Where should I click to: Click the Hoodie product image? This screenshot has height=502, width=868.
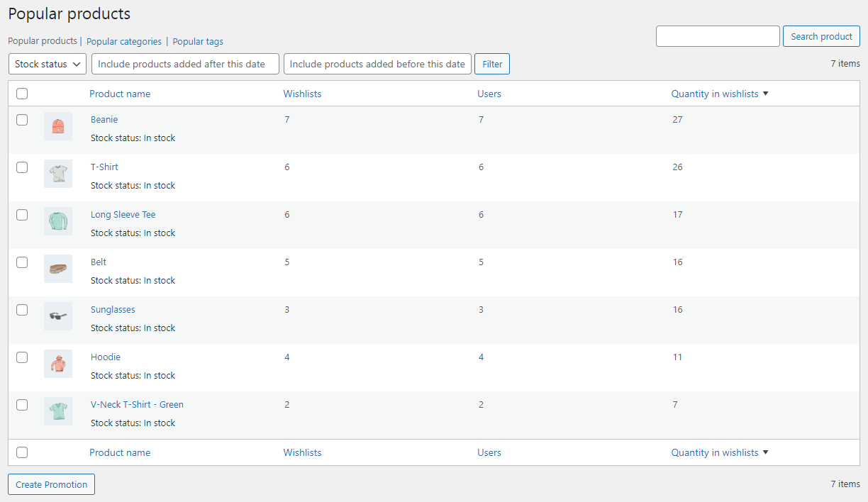coord(58,364)
